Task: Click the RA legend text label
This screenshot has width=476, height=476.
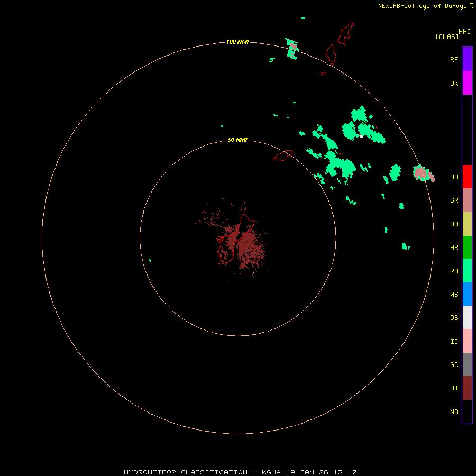Action: click(454, 271)
